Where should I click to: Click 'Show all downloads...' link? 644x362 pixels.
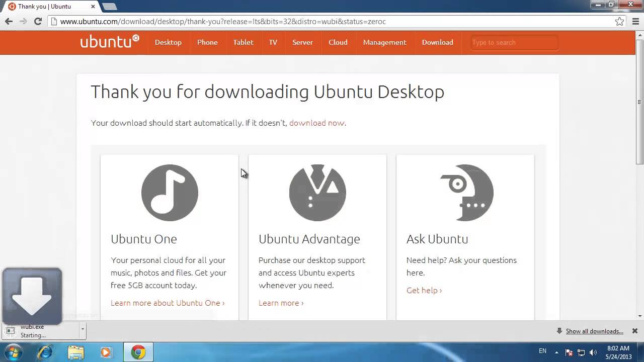594,331
